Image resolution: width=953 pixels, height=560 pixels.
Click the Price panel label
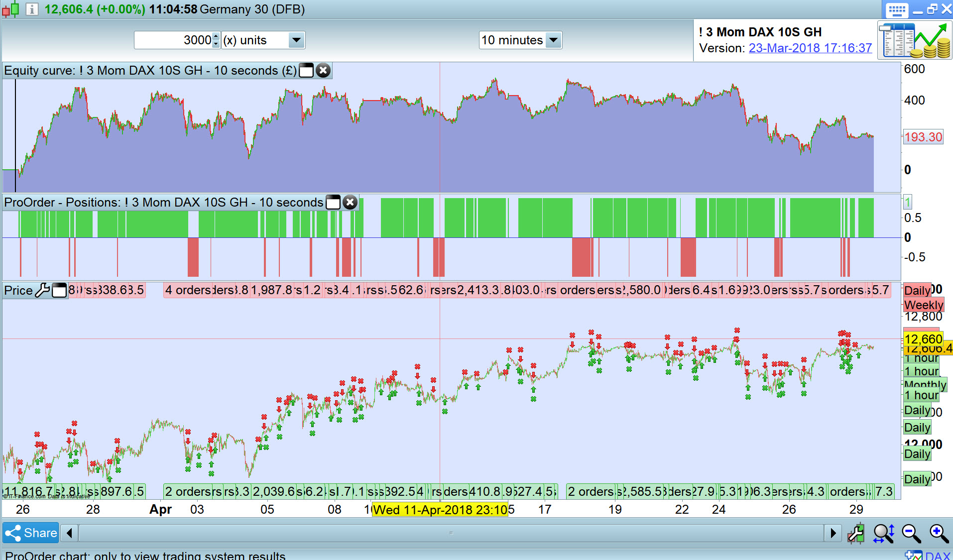coord(18,290)
